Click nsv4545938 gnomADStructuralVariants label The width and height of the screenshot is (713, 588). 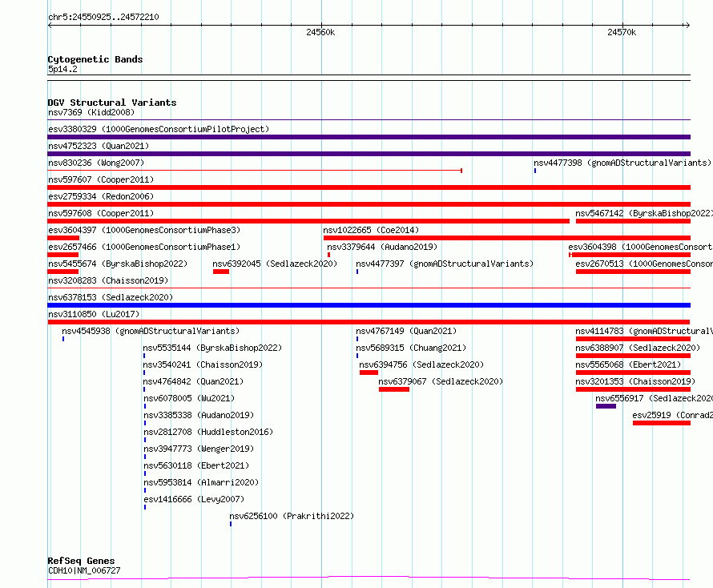click(151, 331)
